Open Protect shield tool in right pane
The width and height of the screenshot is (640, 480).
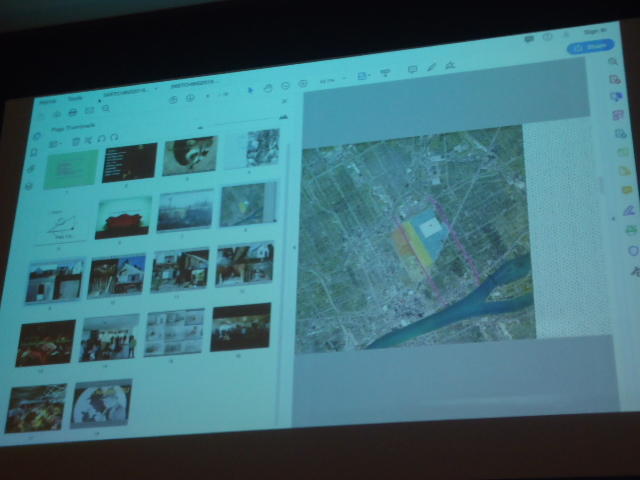tap(633, 251)
